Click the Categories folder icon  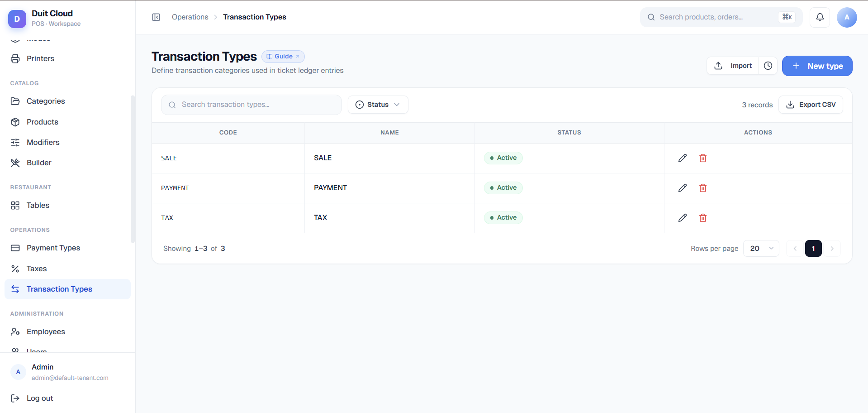15,101
